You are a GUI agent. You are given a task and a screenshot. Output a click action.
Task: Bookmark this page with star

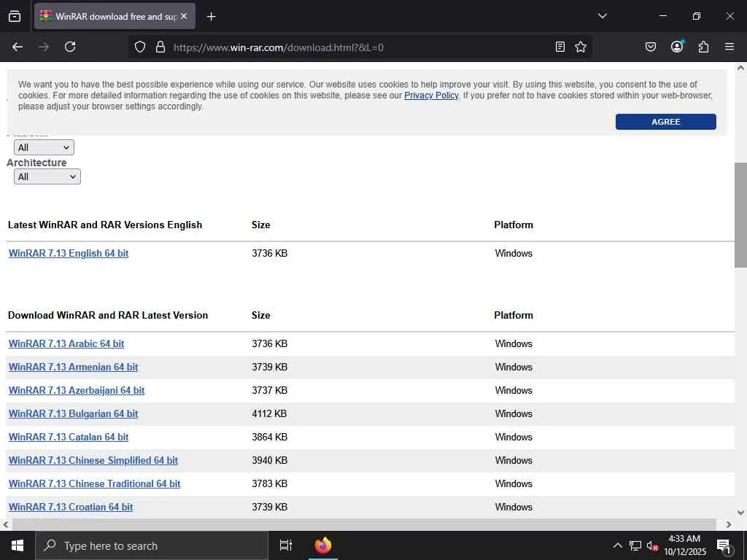[x=580, y=47]
